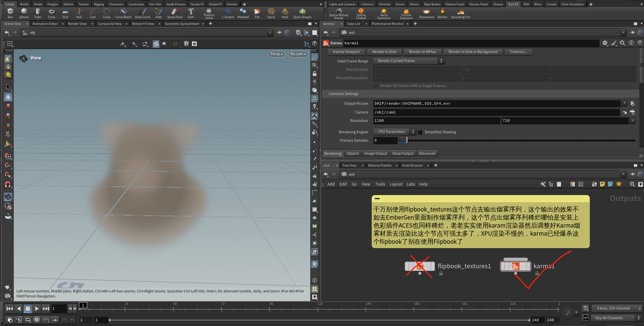This screenshot has height=326, width=644.
Task: Click the Render to MPlay button
Action: tap(422, 52)
